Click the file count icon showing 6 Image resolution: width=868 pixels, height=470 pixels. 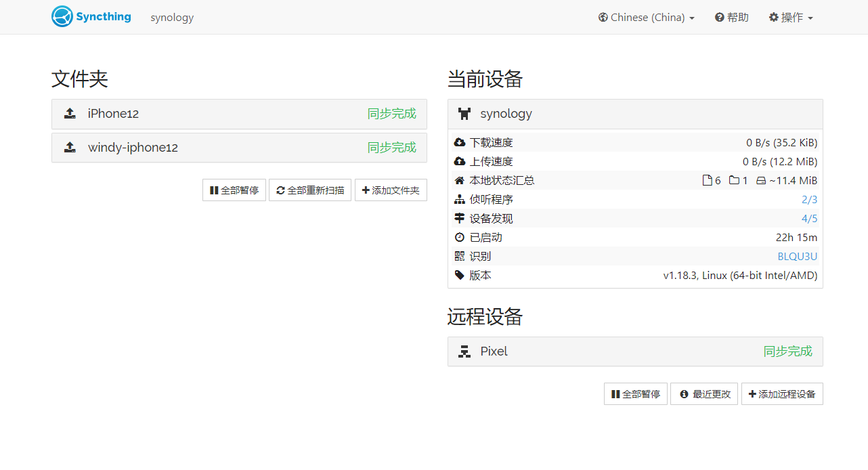[x=707, y=180]
